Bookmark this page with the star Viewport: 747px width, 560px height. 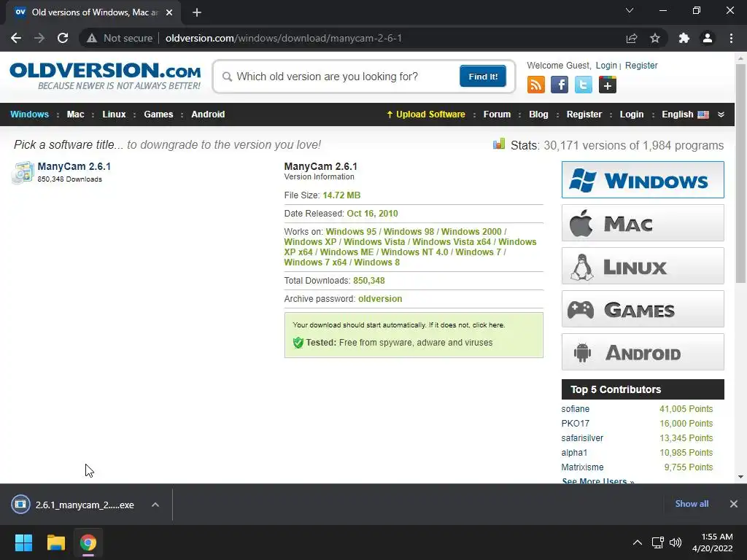(655, 38)
